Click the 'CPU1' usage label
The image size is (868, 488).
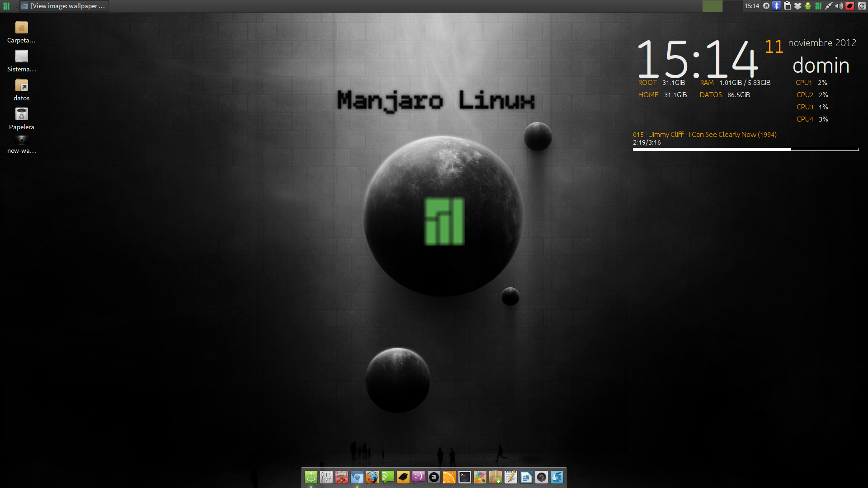[x=804, y=83]
